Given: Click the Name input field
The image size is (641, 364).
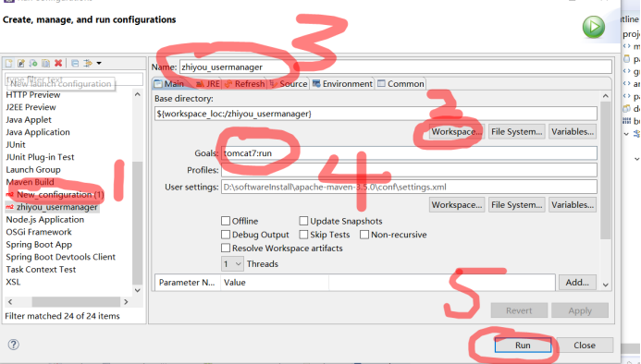Looking at the screenshot, I should tap(395, 67).
